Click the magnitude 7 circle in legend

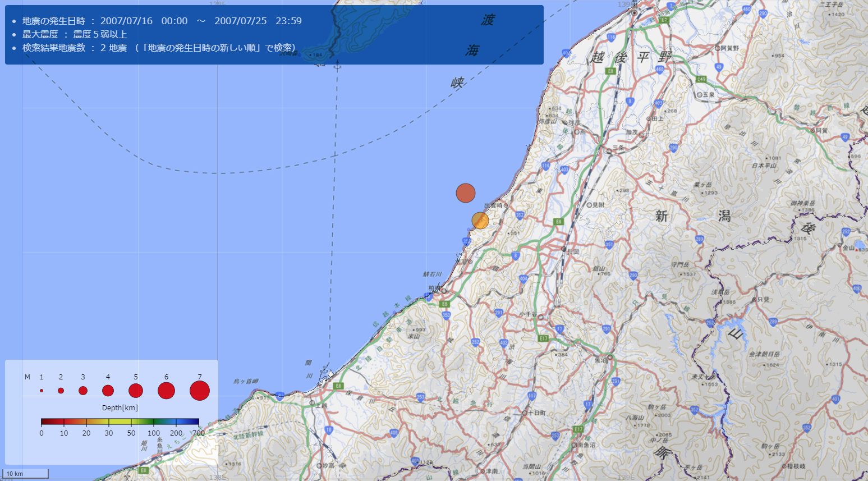[x=200, y=391]
